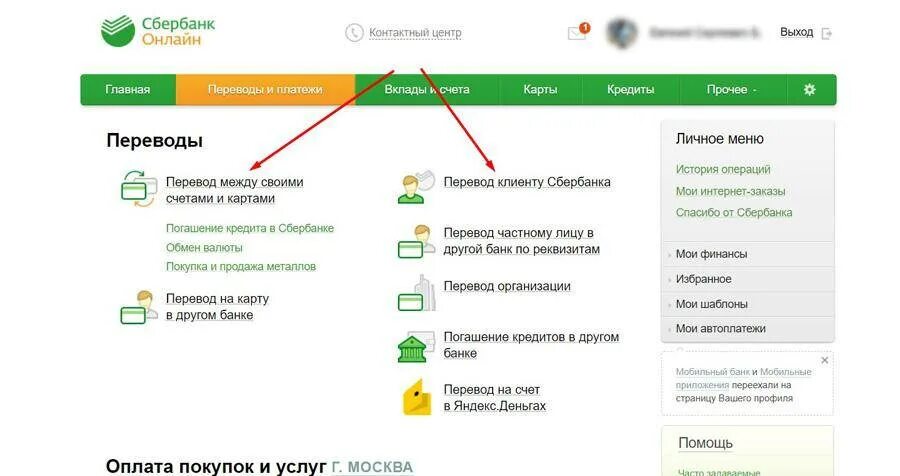Open the Спасибо от Сбербанка link
The height and width of the screenshot is (476, 900).
tap(734, 212)
